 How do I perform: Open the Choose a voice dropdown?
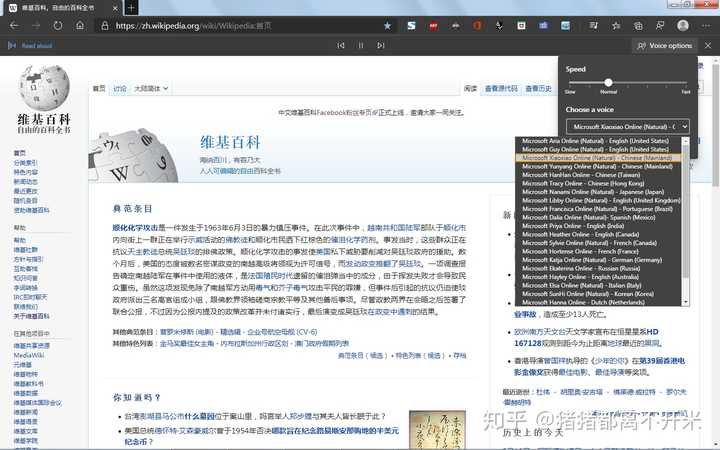pyautogui.click(x=628, y=126)
